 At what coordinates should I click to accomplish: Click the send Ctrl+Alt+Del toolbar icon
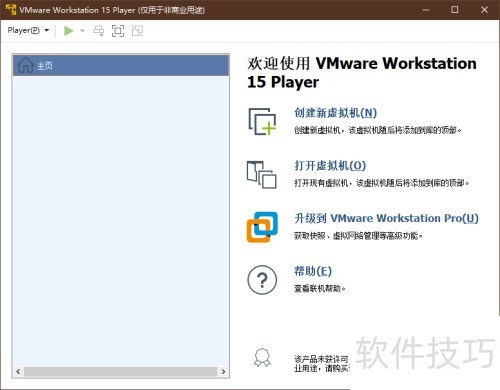(99, 31)
